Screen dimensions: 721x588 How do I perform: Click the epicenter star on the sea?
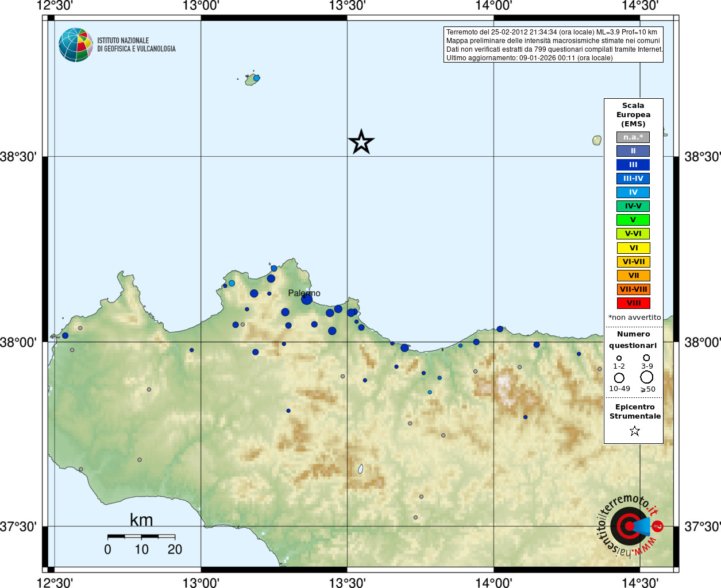click(x=361, y=142)
